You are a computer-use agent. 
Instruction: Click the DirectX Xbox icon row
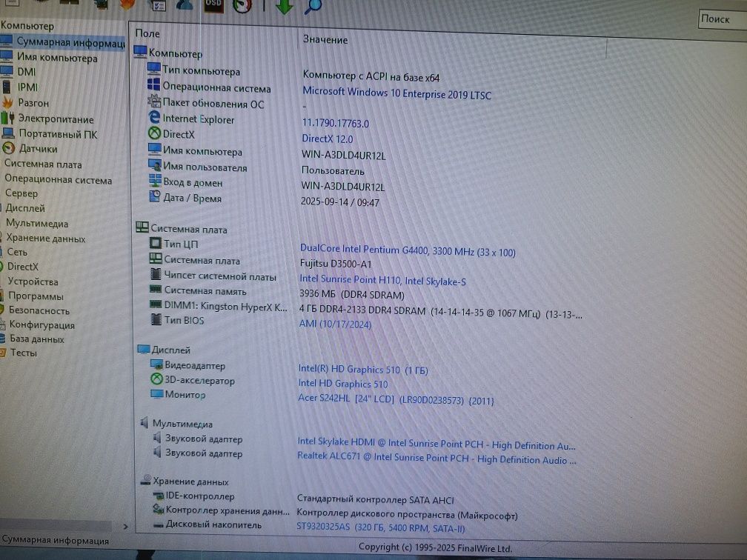pyautogui.click(x=154, y=133)
